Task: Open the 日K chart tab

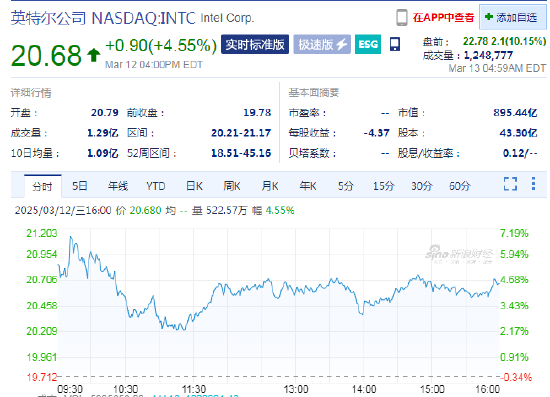Action: point(194,186)
